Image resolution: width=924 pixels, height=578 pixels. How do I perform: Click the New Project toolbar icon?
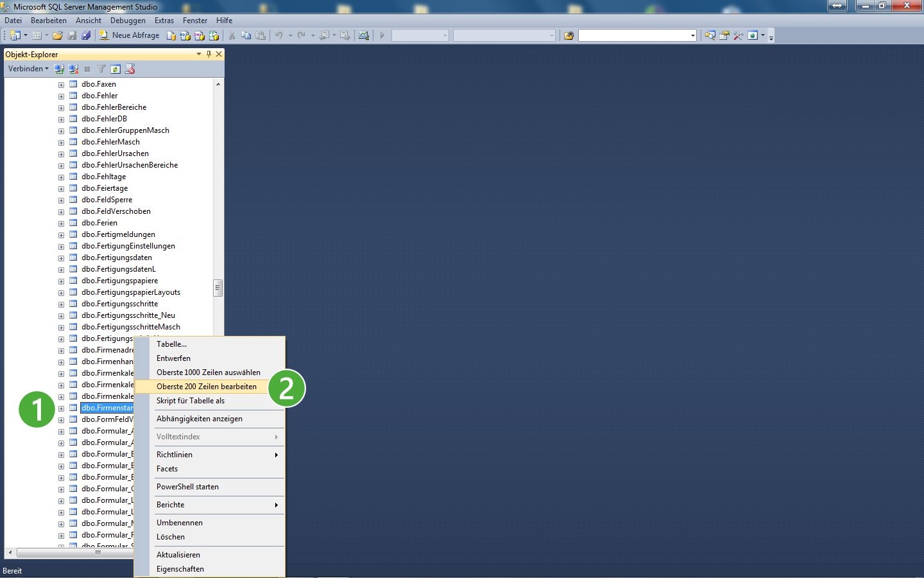[15, 35]
